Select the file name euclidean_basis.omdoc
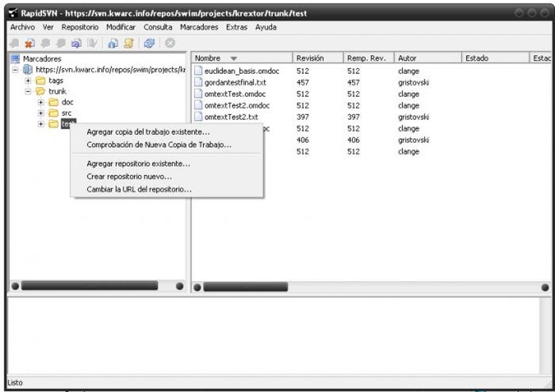The image size is (555, 392). click(242, 71)
